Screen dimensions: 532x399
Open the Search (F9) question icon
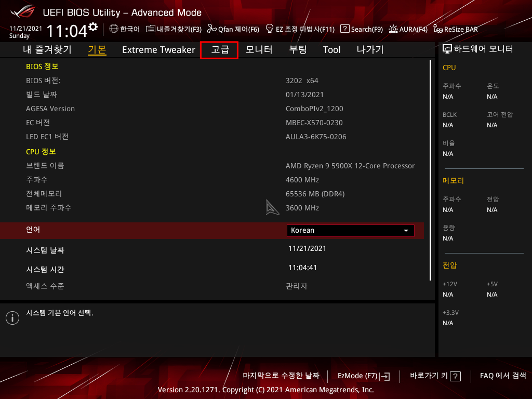(x=345, y=29)
